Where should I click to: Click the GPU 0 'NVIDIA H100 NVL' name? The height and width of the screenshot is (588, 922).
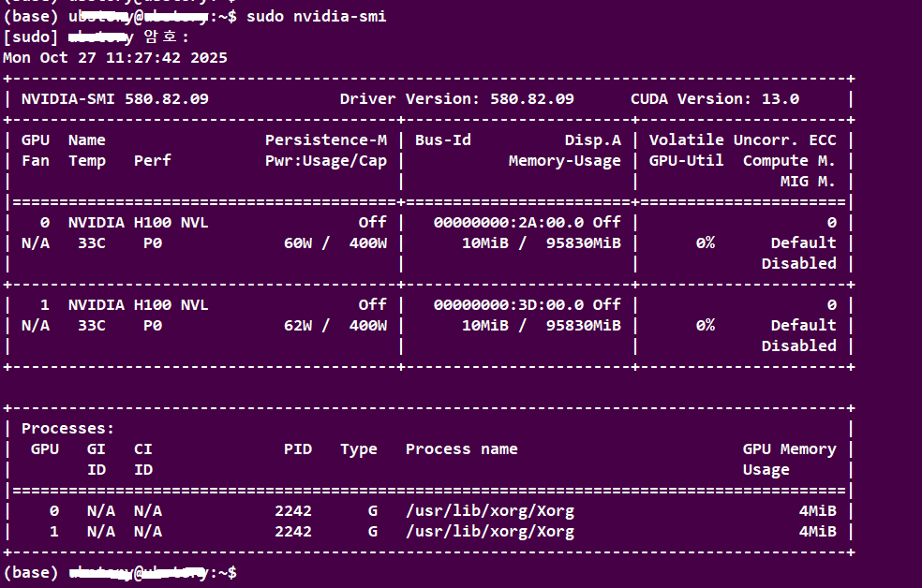pos(138,223)
